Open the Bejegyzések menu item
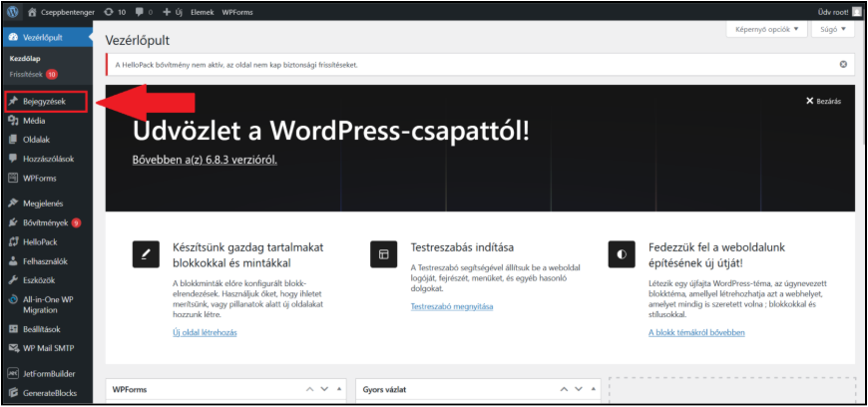 [44, 102]
